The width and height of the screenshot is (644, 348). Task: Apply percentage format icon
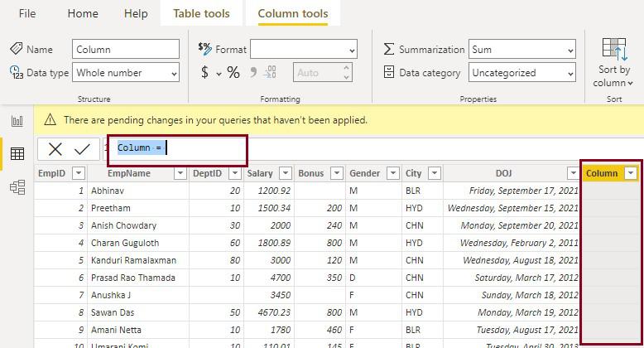[x=233, y=73]
